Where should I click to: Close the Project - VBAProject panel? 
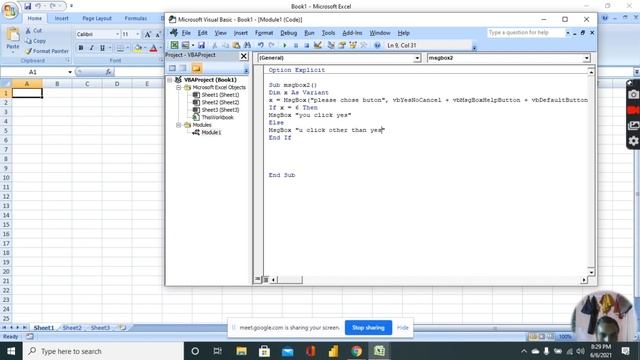click(244, 56)
